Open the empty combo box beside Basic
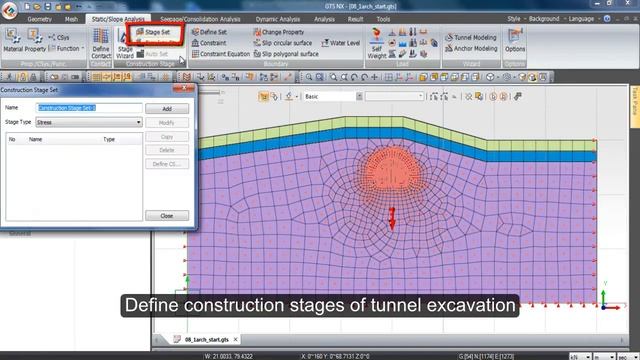 point(394,96)
